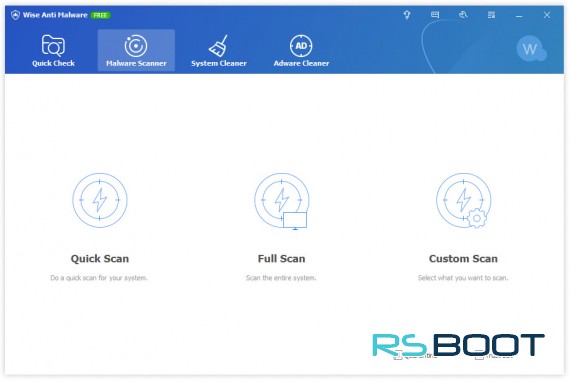Close the Wise Anti Malware window
Image resolution: width=570 pixels, height=382 pixels.
point(547,15)
